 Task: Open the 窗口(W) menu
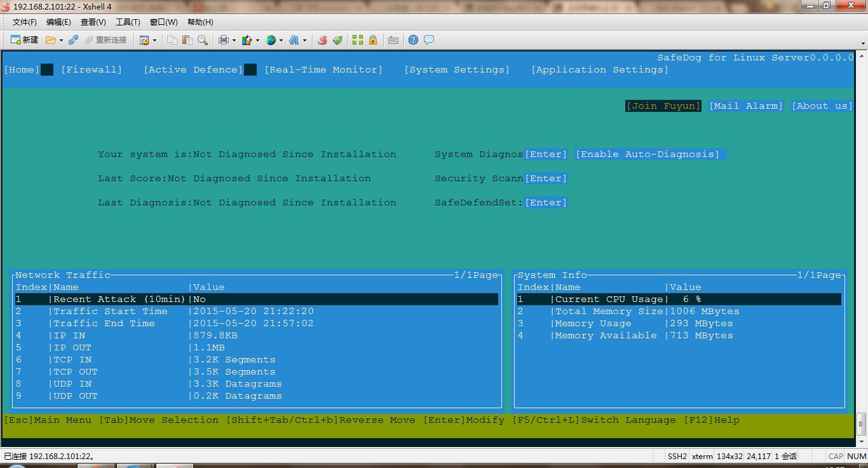[164, 22]
